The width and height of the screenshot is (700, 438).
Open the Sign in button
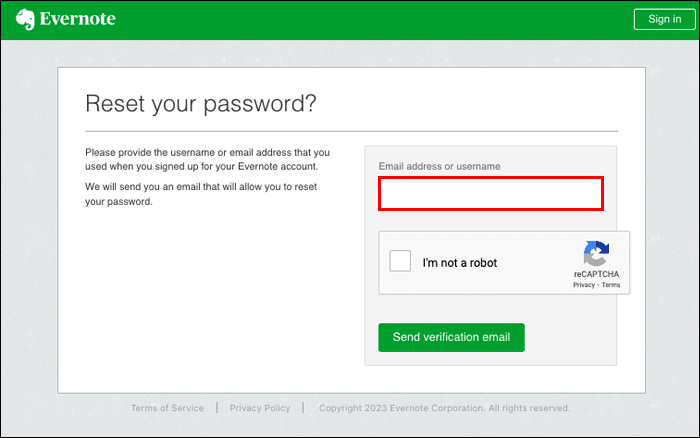pos(664,19)
